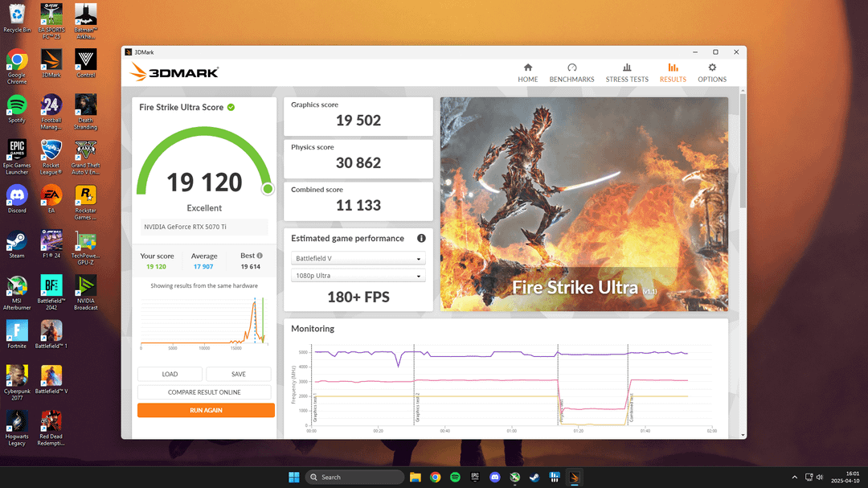Open the MSI Afterburner desktop icon
This screenshot has height=488, width=868.
17,293
